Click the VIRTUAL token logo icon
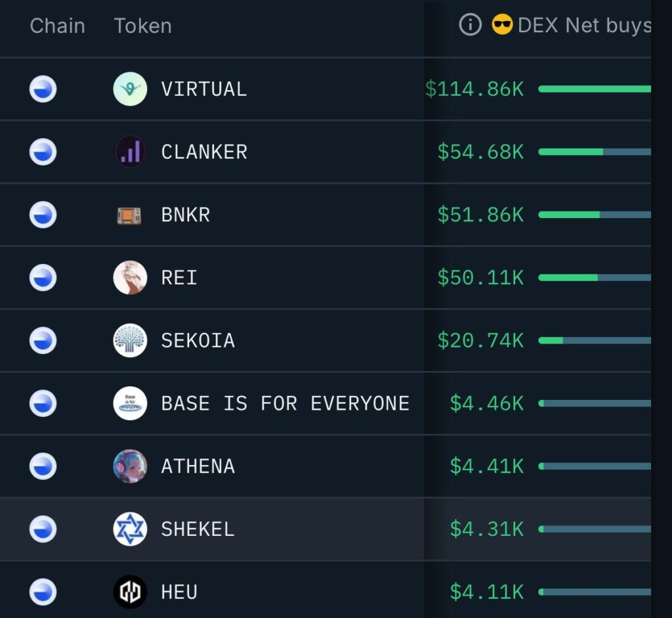 pos(130,89)
